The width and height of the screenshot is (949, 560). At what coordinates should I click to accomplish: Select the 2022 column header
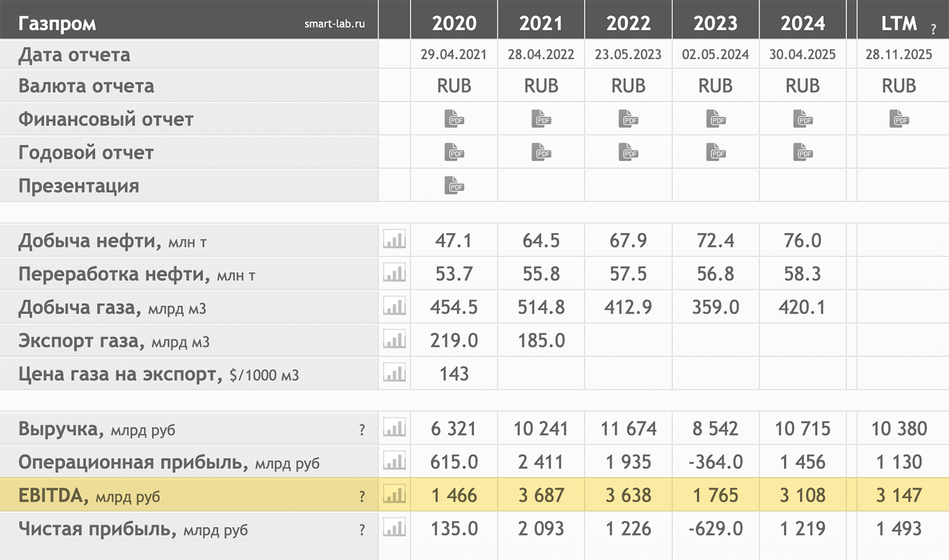pyautogui.click(x=628, y=23)
